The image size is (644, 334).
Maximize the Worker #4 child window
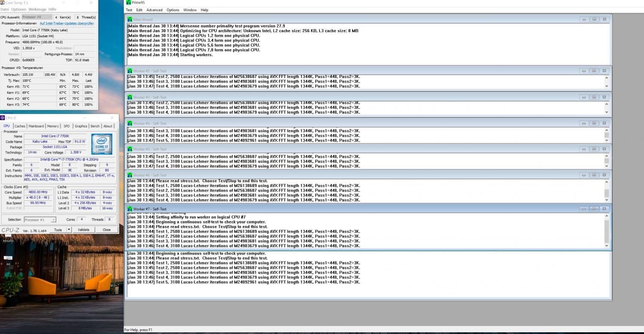click(x=594, y=123)
